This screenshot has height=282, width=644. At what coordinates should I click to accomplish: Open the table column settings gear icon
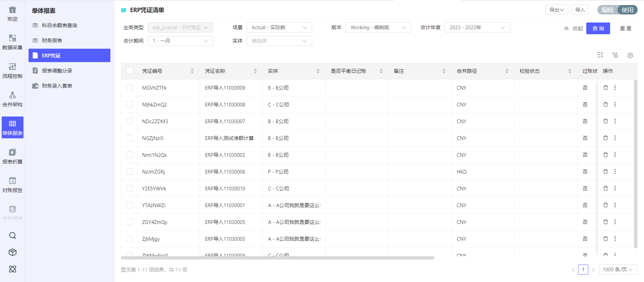630,55
